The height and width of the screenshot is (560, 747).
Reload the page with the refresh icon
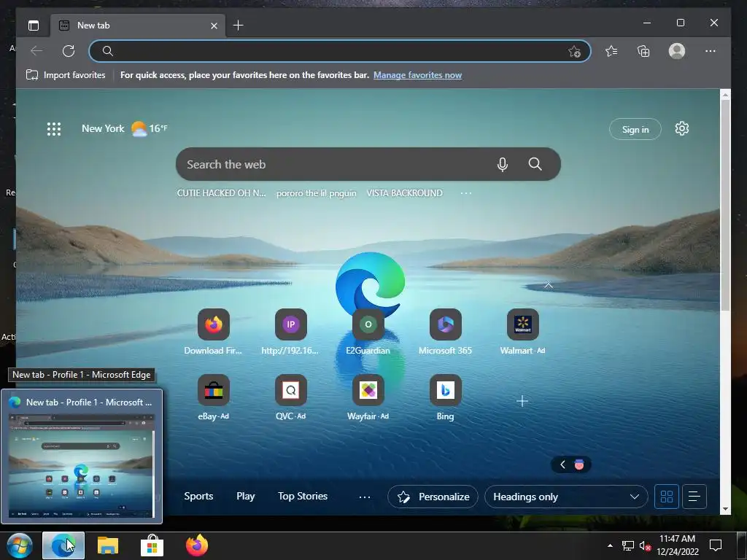69,51
